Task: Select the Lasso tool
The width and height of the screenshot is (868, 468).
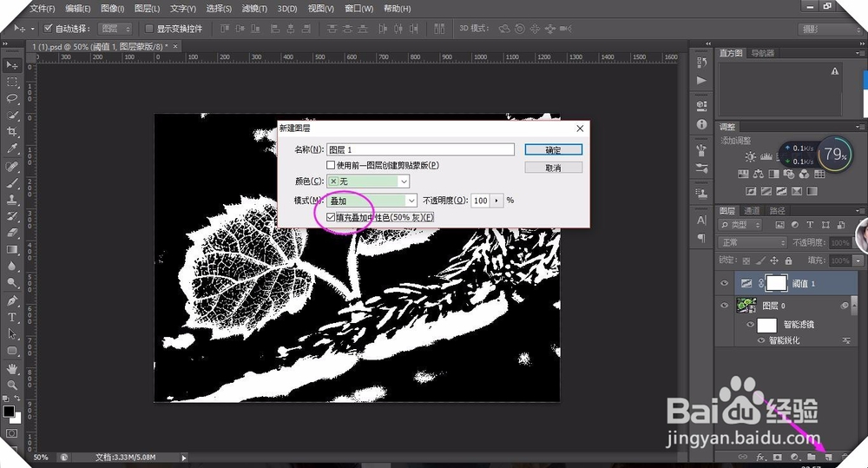Action: pos(11,99)
